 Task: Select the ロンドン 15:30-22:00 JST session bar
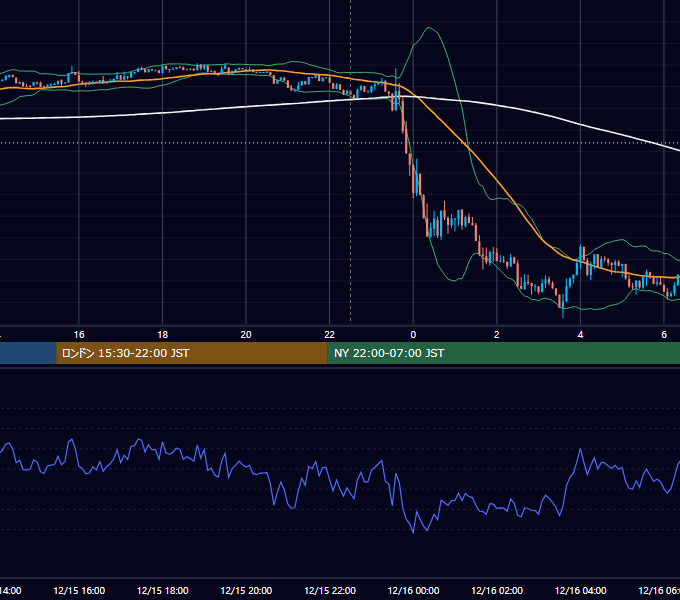point(192,353)
